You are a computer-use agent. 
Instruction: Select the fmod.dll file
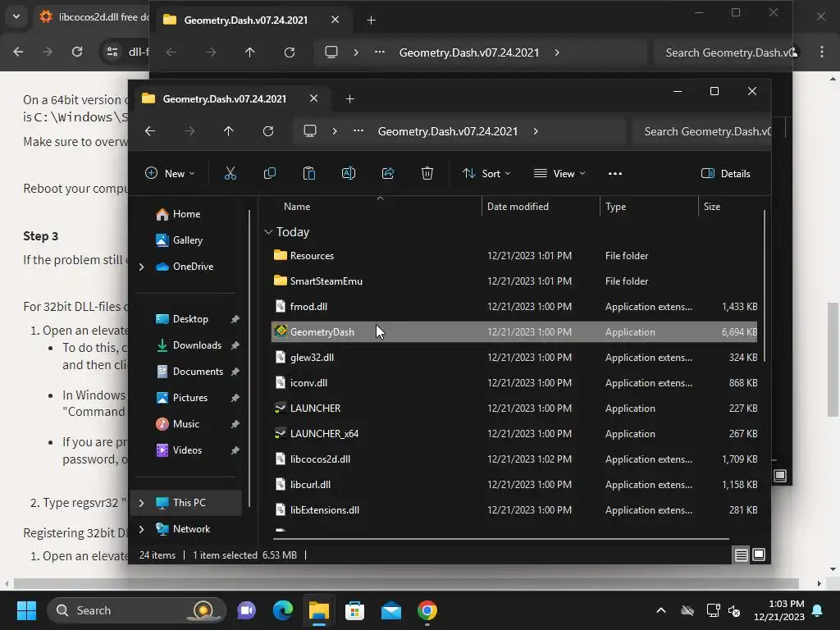pos(514,307)
